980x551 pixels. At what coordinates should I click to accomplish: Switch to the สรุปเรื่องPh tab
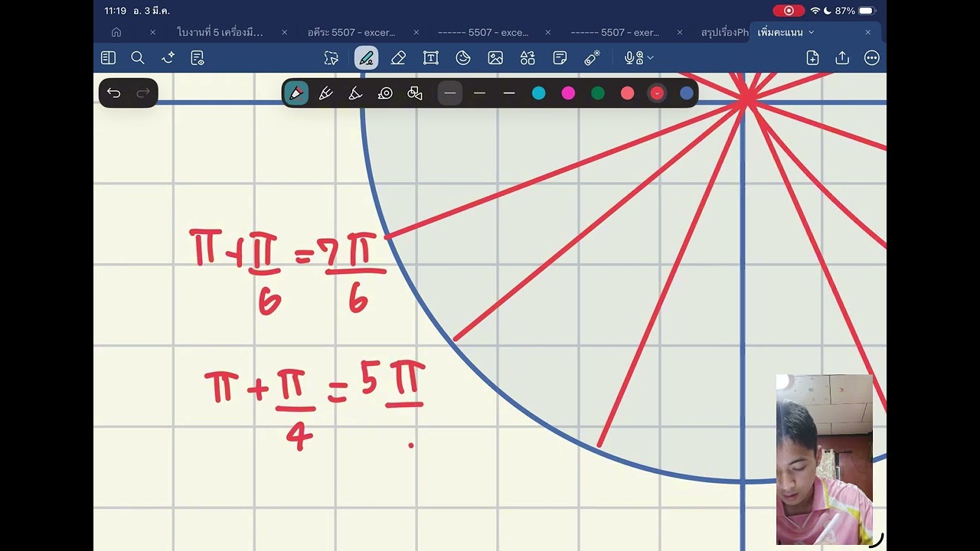(725, 32)
